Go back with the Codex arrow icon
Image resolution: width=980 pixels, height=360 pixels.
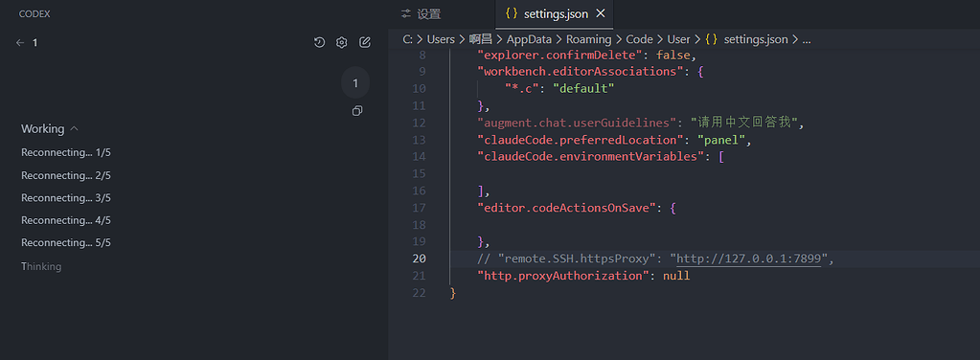pos(20,42)
